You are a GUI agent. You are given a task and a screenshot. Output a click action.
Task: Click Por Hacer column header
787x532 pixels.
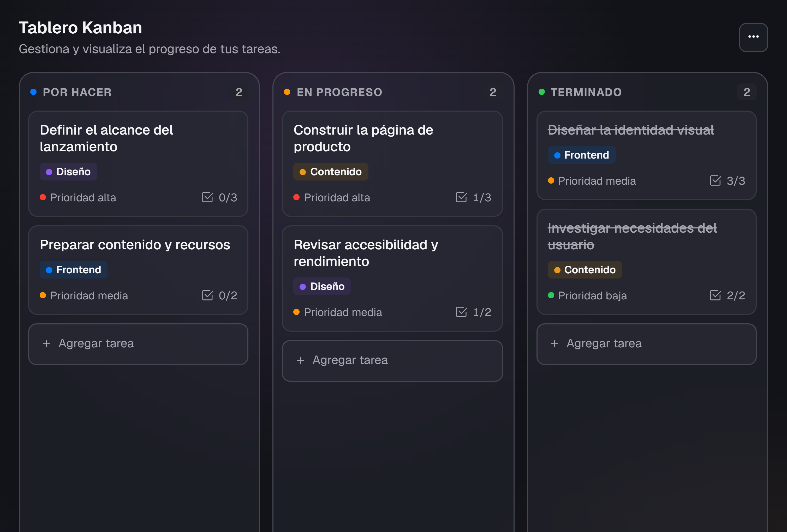click(77, 92)
